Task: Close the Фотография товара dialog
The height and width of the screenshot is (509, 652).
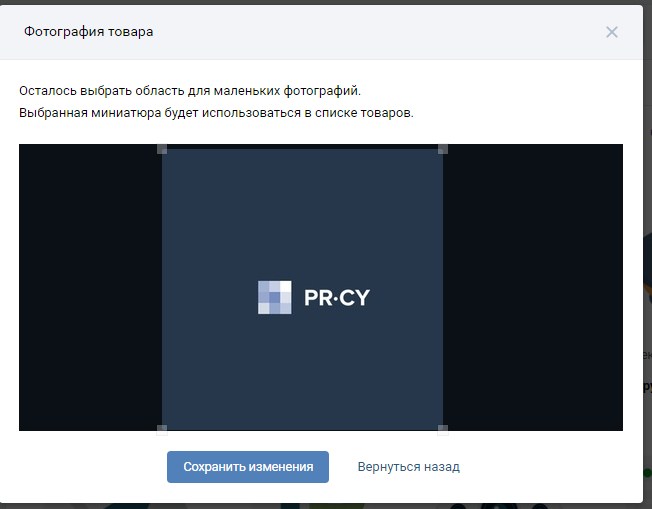Action: (612, 32)
